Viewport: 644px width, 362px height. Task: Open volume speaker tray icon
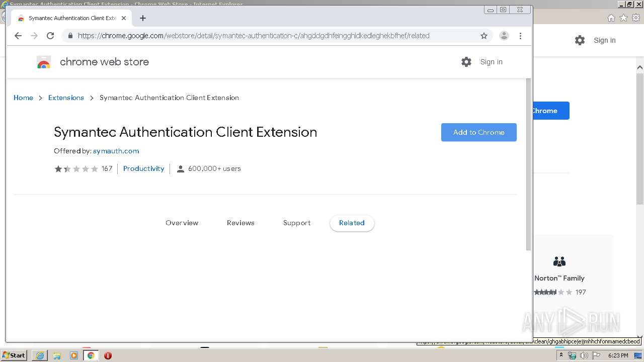[x=584, y=355]
